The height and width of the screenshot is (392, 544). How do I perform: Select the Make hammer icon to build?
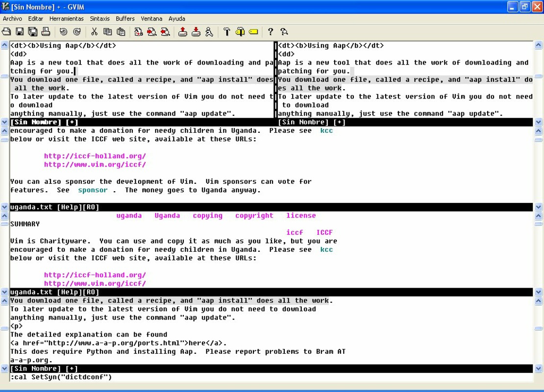coord(226,32)
